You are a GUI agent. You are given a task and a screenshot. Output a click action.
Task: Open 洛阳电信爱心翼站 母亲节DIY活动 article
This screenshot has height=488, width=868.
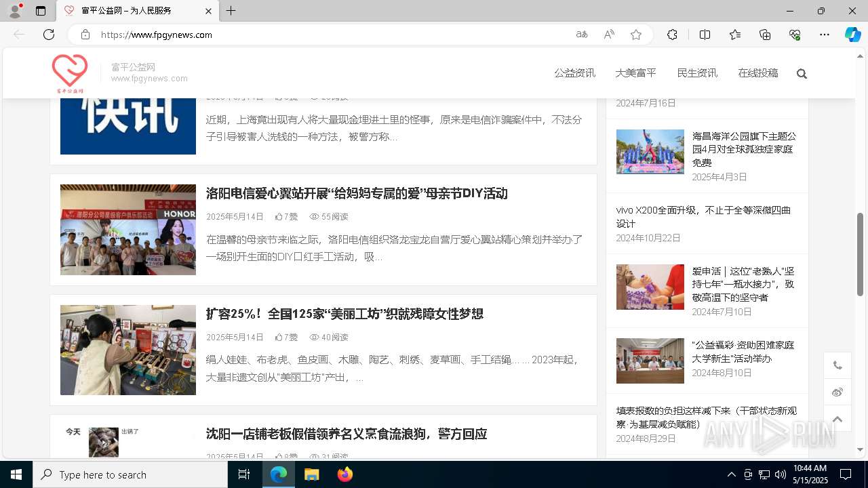[x=357, y=194]
